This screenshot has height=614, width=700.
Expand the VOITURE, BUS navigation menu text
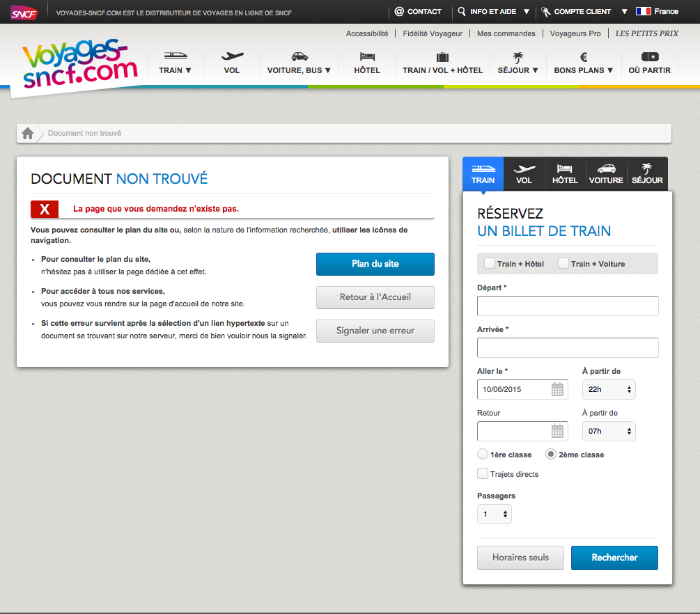pos(299,70)
